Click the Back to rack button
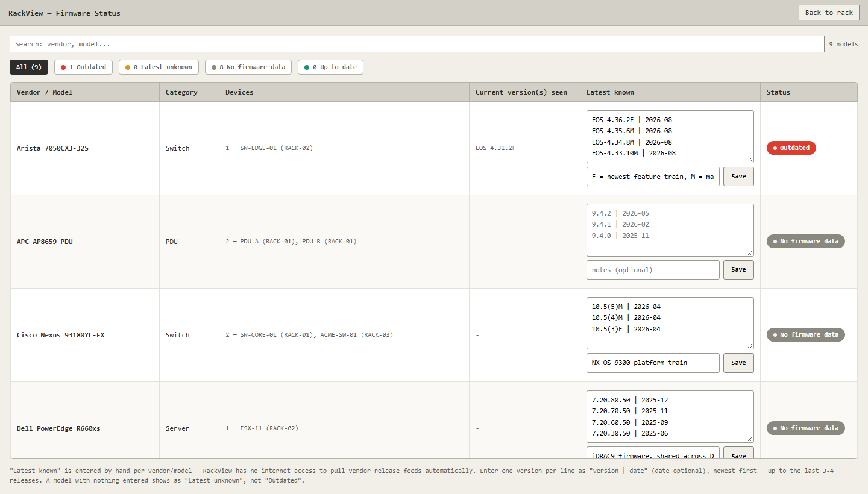Viewport: 868px width, 494px height. tap(829, 13)
